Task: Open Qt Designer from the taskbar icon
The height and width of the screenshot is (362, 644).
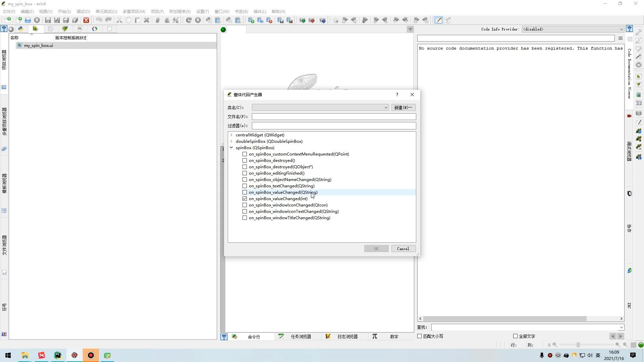Action: pos(107,355)
